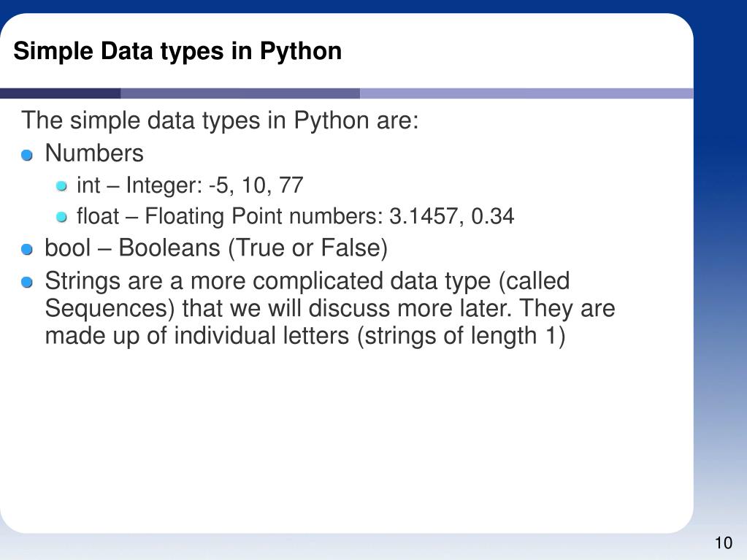
Task: Click the slide title 'Simple Data types in Python'
Action: (x=177, y=51)
